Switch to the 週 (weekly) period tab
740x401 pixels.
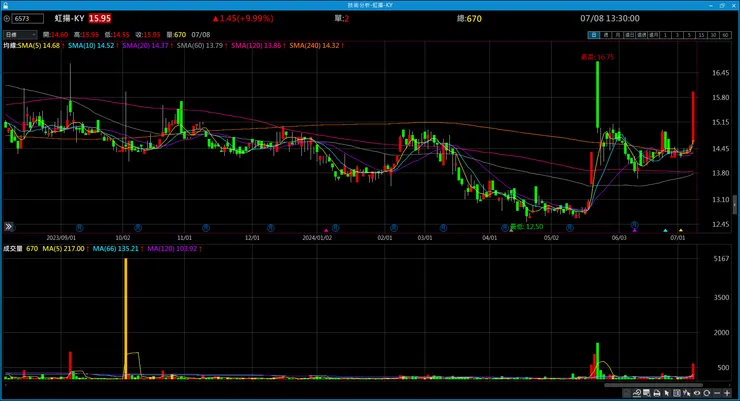click(605, 35)
